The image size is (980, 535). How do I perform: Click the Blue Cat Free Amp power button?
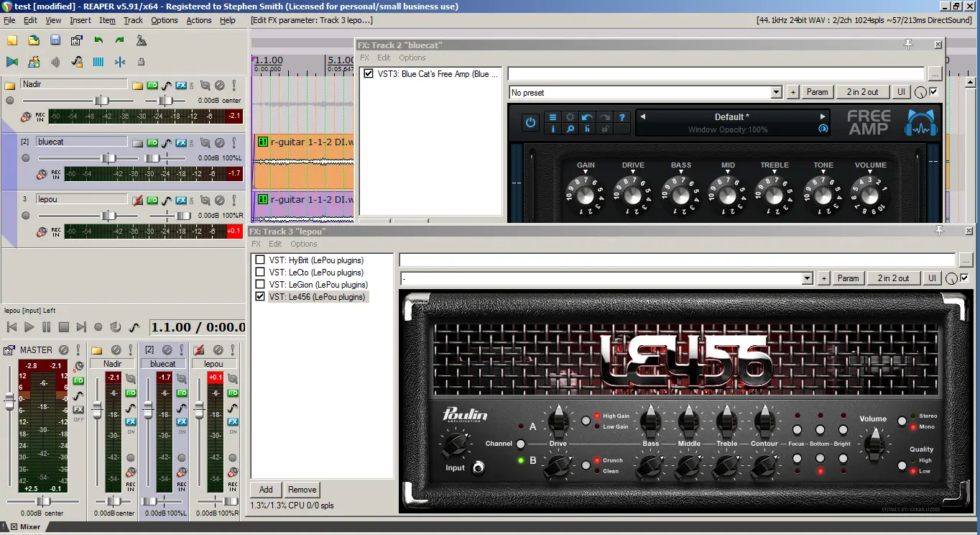pos(530,122)
